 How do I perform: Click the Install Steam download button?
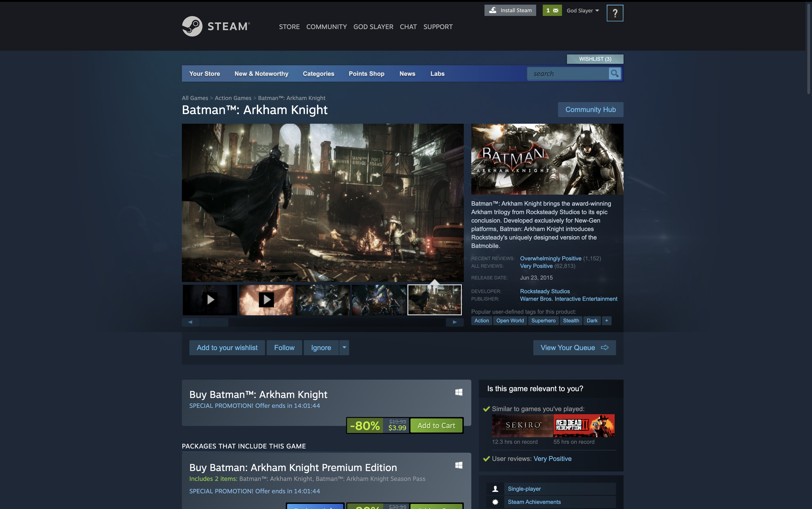(x=510, y=10)
